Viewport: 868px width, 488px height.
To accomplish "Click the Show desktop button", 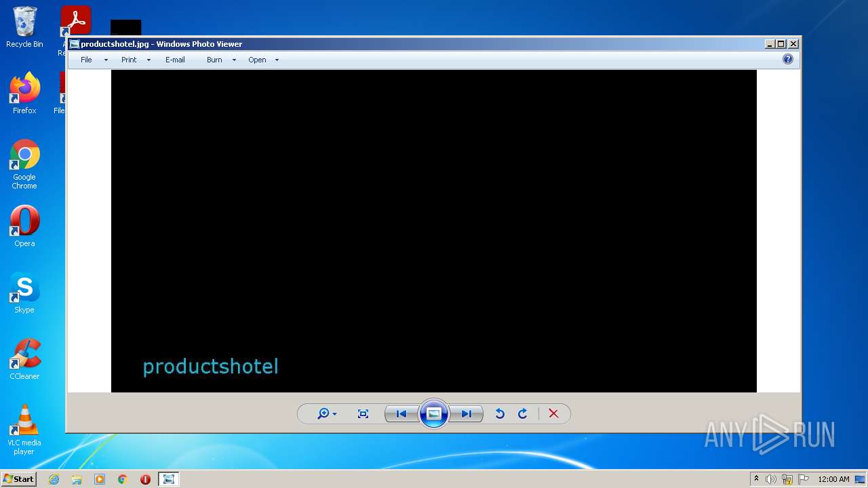I will [861, 479].
